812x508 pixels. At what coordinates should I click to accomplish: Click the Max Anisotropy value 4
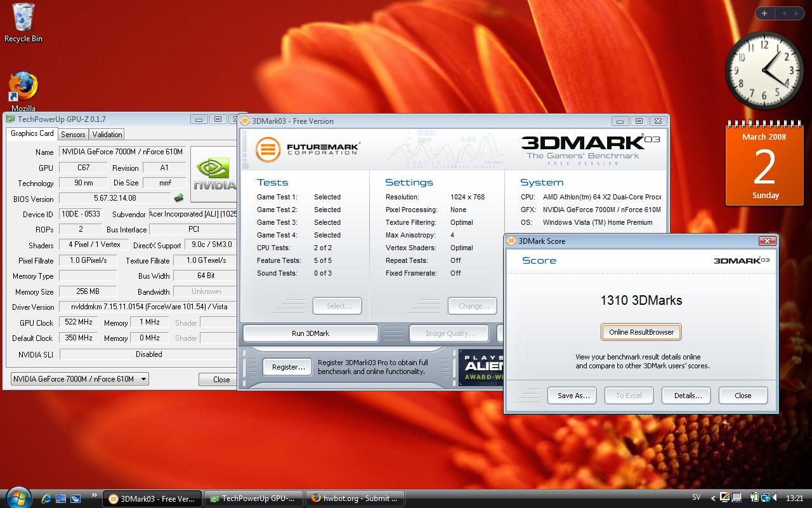452,235
